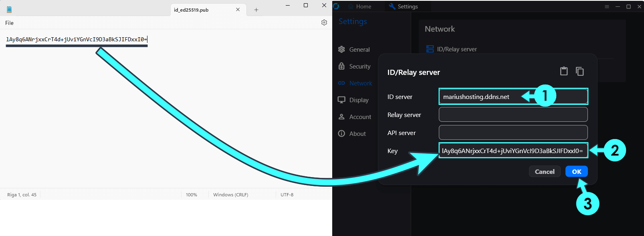Open the File menu in Notepad
This screenshot has width=644, height=236.
(10, 23)
